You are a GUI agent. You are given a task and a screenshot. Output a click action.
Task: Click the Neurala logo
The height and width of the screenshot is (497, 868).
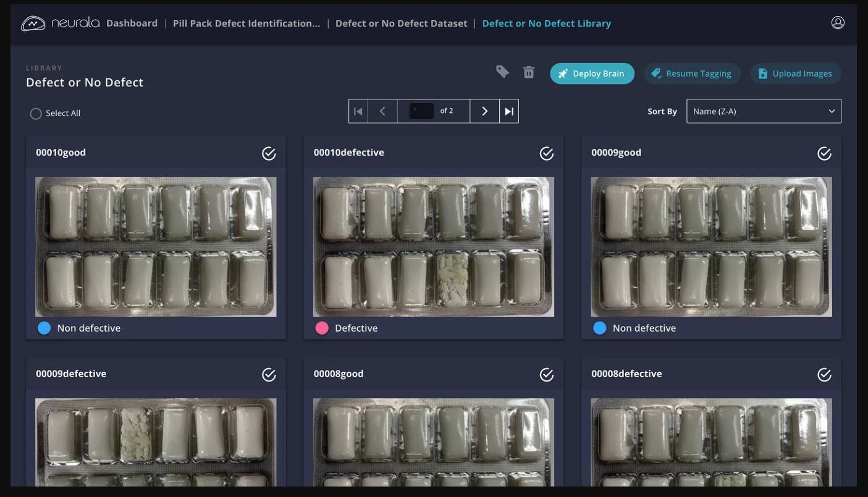[60, 23]
